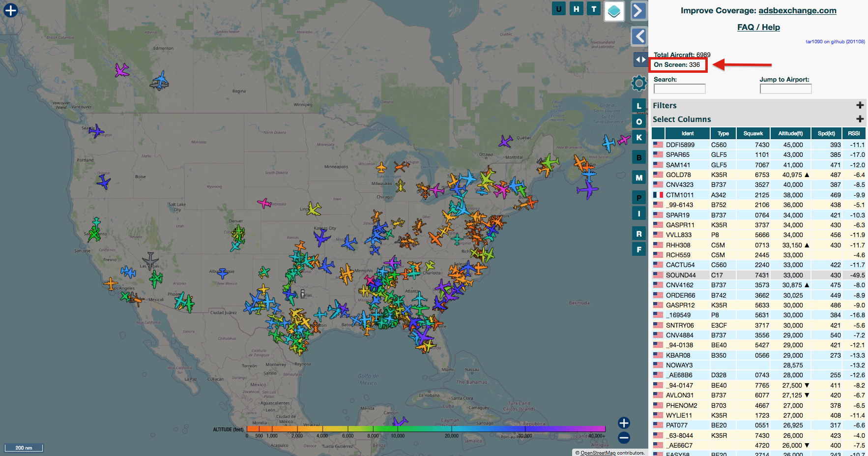Toggle the P map button
The width and height of the screenshot is (868, 456).
point(639,198)
